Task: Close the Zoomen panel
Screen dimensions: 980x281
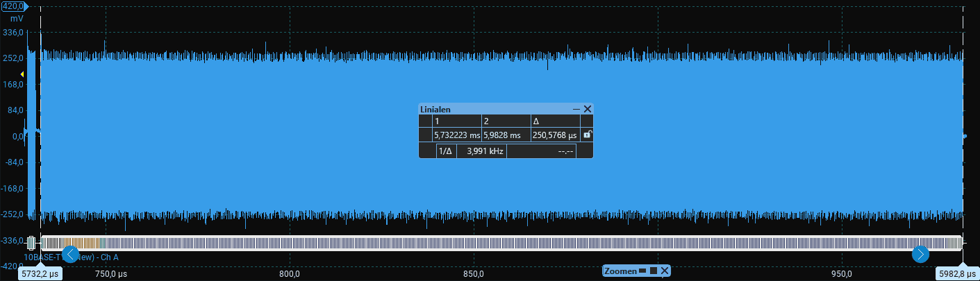Action: click(665, 271)
